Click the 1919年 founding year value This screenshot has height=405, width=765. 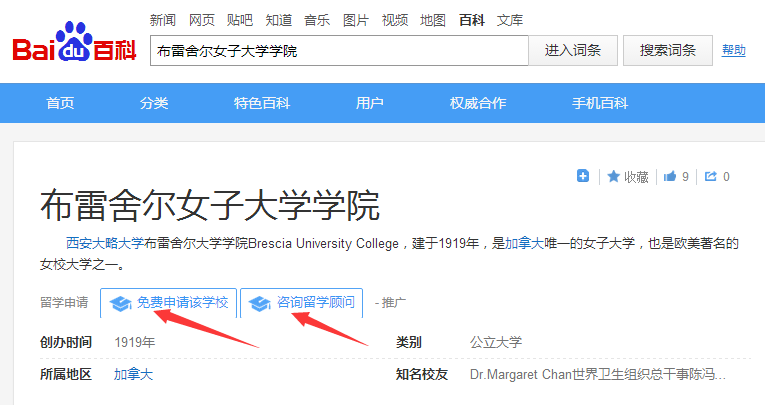135,342
